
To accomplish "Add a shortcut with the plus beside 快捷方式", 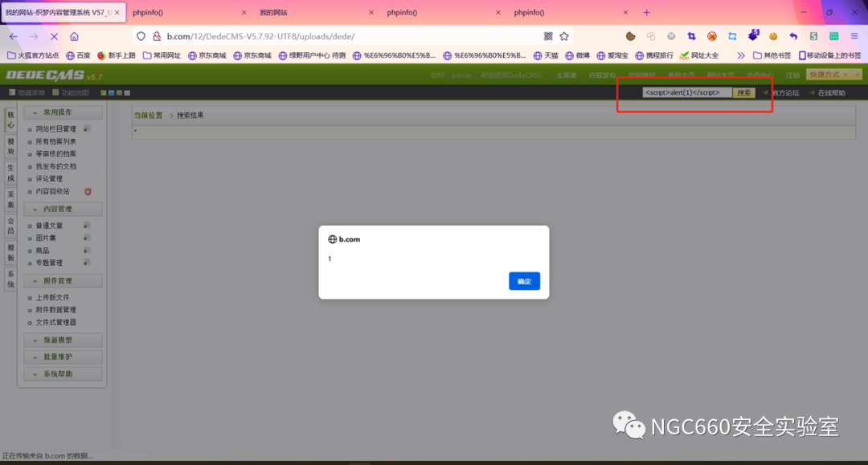I will tap(858, 75).
